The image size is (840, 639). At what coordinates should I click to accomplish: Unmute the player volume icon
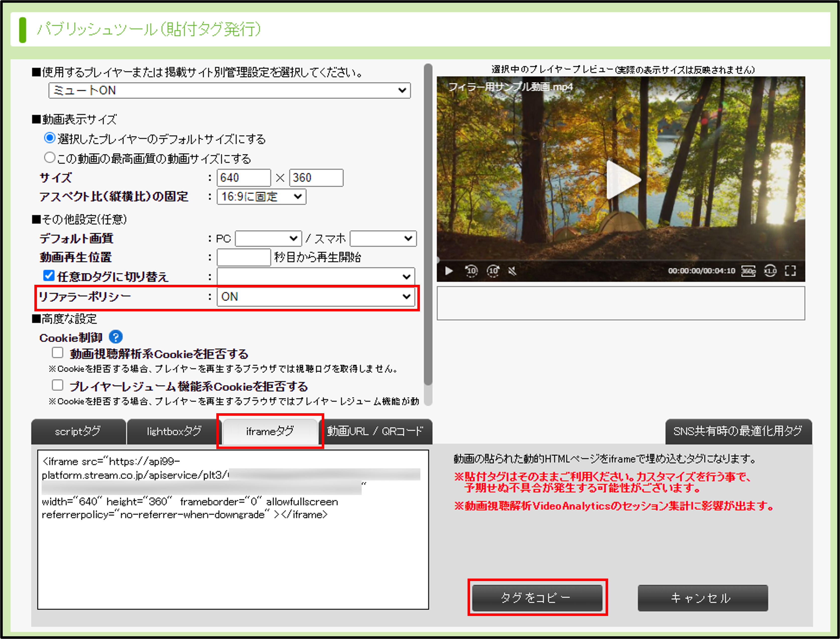click(512, 271)
